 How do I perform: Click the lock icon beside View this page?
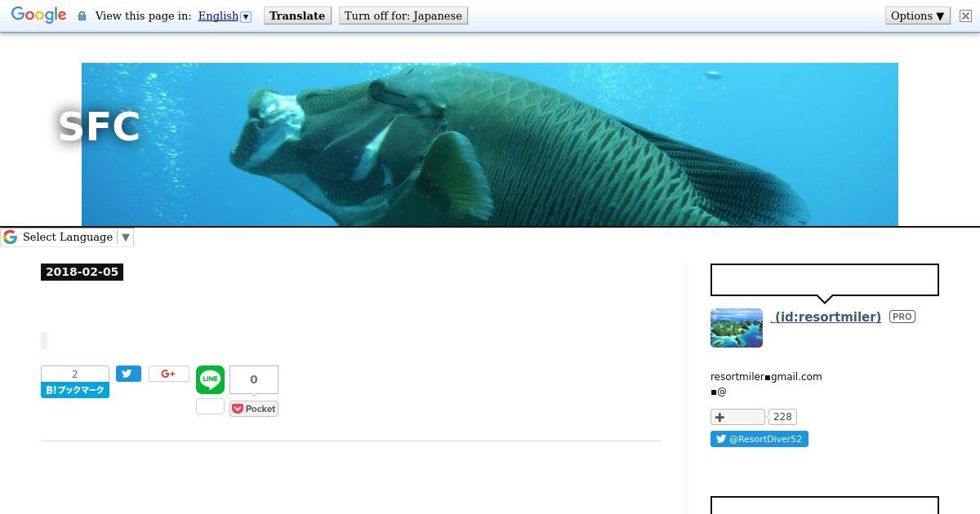coord(82,16)
